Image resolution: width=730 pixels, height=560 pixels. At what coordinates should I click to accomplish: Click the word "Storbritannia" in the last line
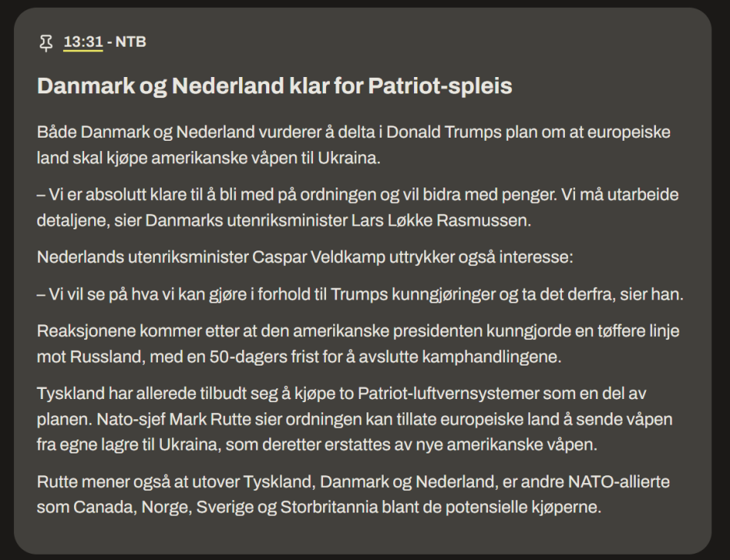click(339, 507)
